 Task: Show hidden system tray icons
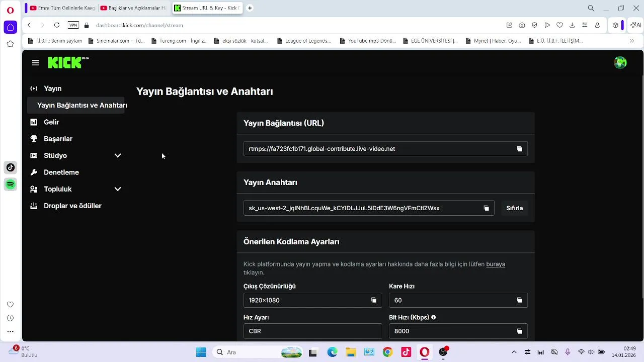[514, 352]
